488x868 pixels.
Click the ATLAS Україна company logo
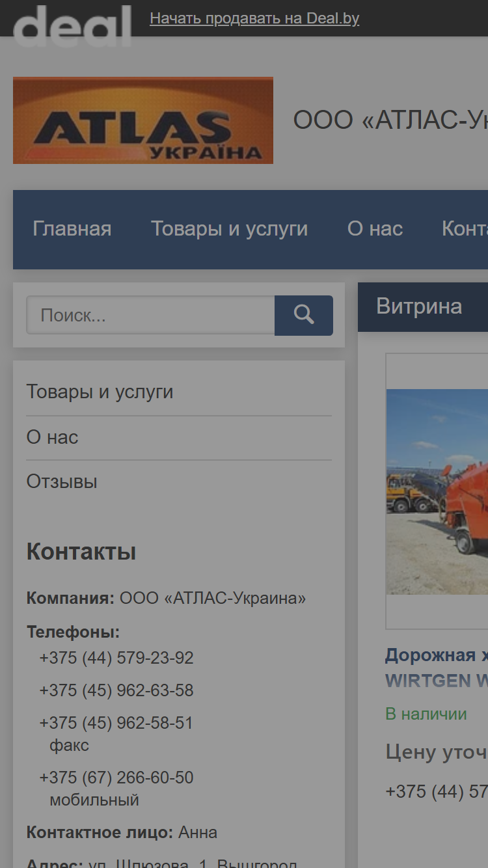coord(143,120)
